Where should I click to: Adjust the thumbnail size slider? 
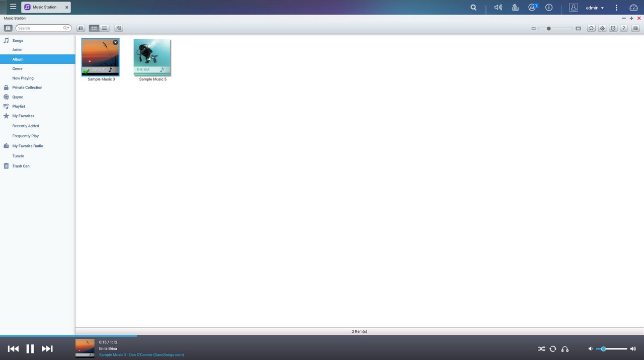click(x=555, y=29)
